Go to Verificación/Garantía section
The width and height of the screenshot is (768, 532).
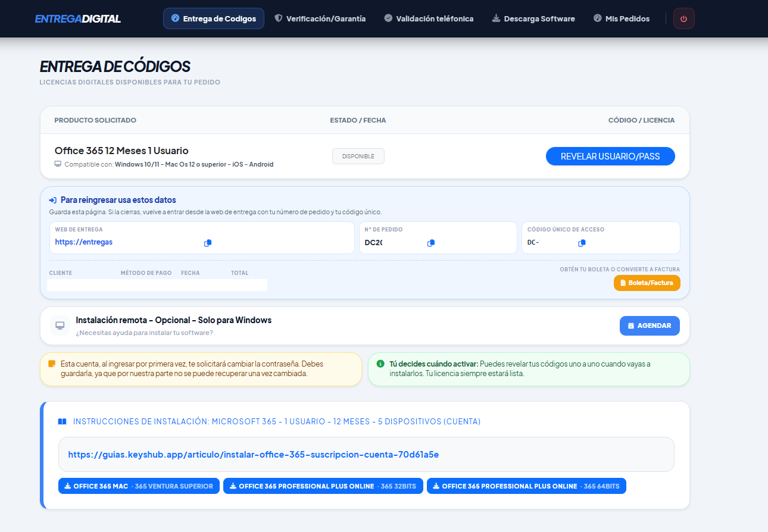pyautogui.click(x=320, y=18)
